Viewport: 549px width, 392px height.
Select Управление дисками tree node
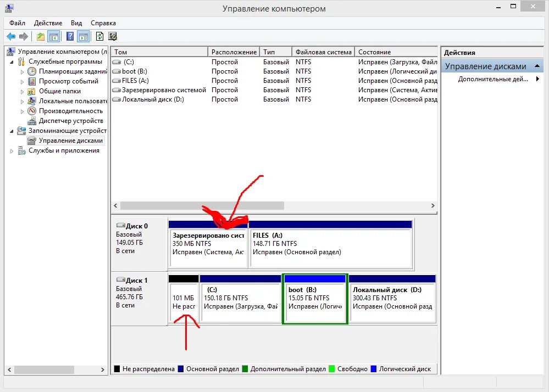pyautogui.click(x=71, y=141)
